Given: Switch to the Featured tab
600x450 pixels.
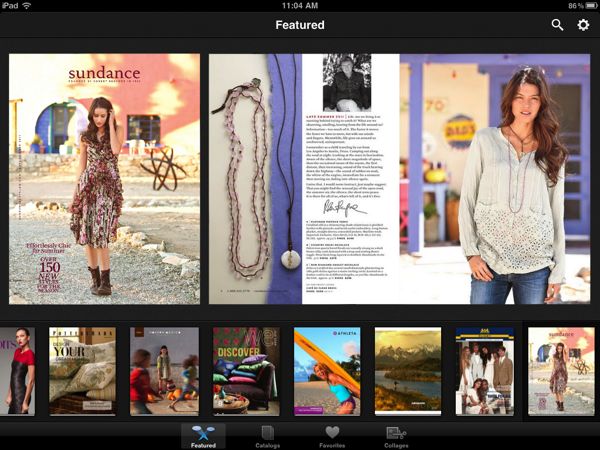Looking at the screenshot, I should (x=203, y=436).
